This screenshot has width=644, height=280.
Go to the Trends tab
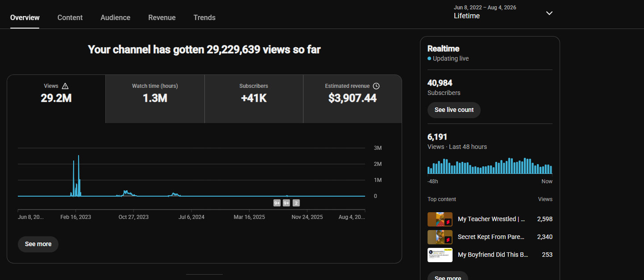[x=204, y=17]
